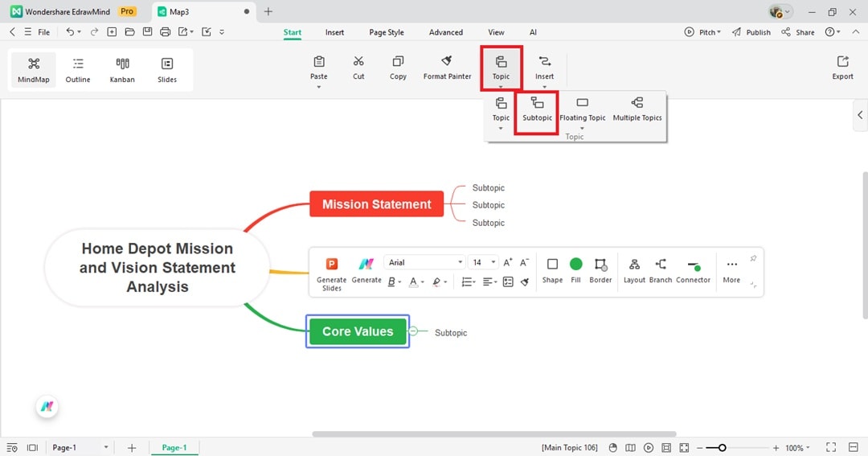This screenshot has height=456, width=868.
Task: Redo the last action
Action: coord(94,32)
